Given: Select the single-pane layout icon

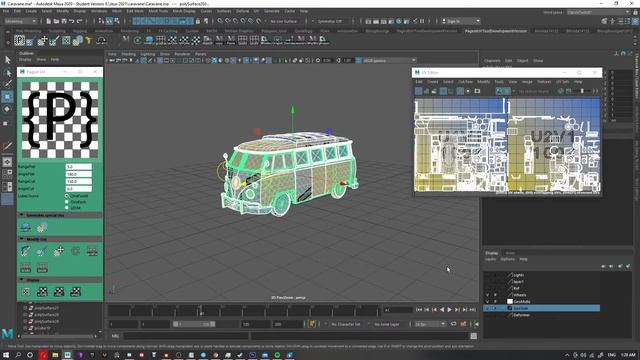Looking at the screenshot, I should click(x=7, y=162).
